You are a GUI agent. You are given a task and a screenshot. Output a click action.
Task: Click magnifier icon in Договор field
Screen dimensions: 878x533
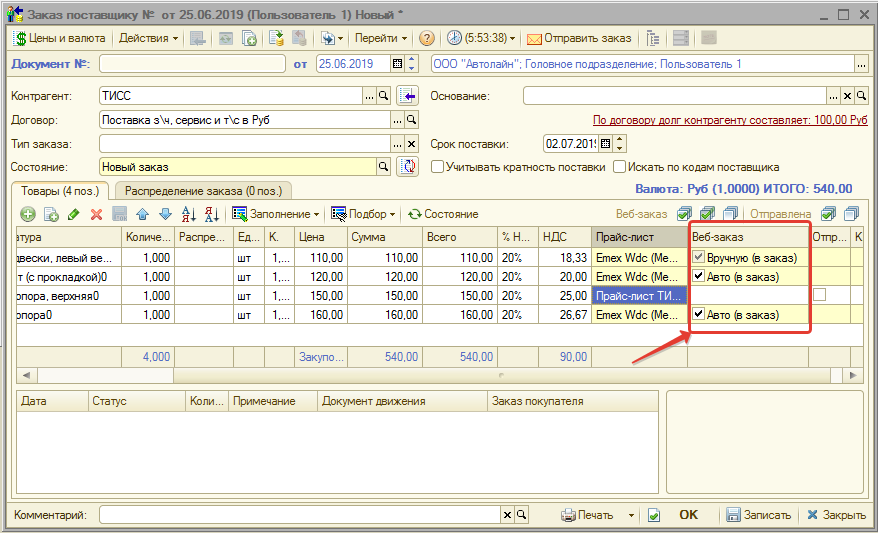coord(412,120)
